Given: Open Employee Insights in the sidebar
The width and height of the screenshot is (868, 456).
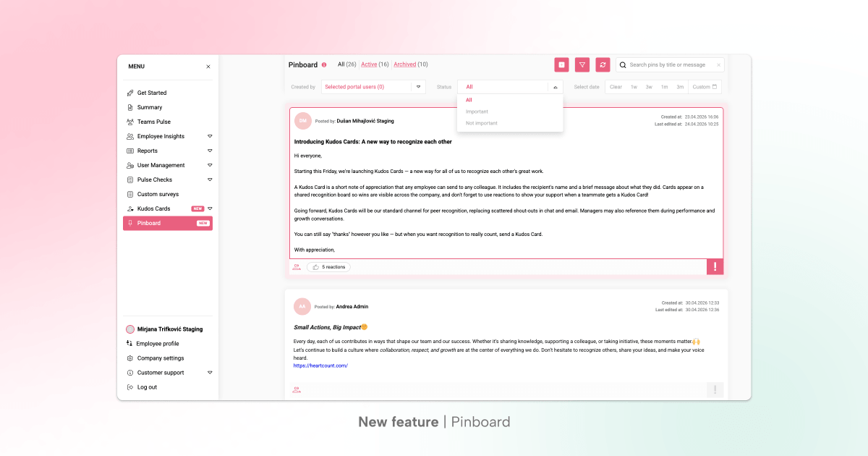Looking at the screenshot, I should pyautogui.click(x=161, y=136).
